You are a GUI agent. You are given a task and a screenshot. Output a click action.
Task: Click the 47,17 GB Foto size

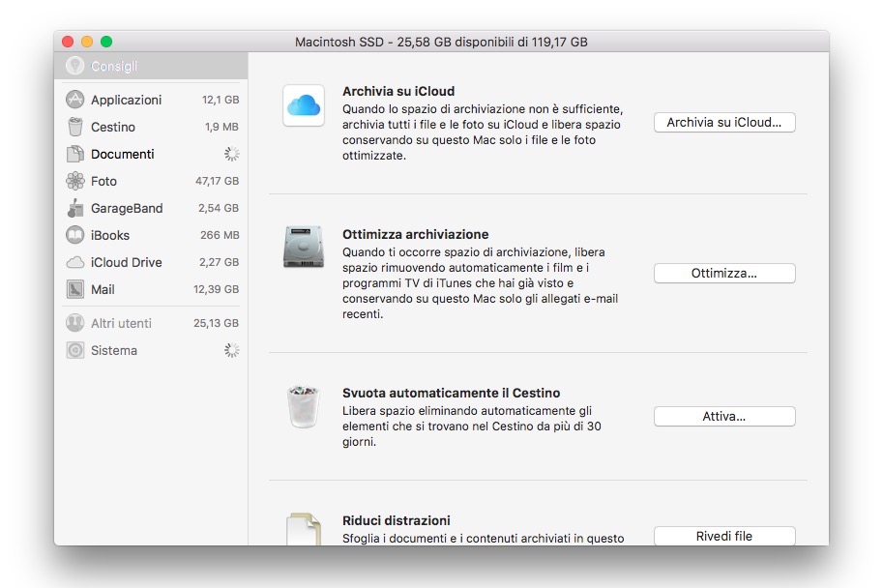pyautogui.click(x=218, y=181)
